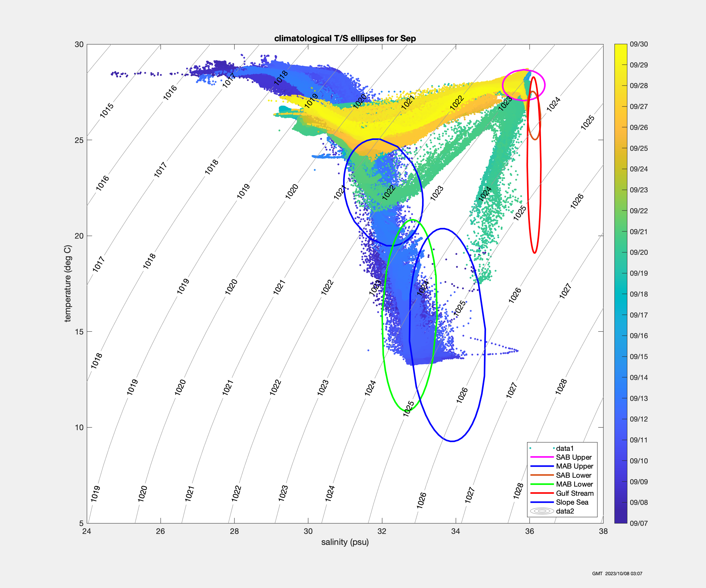Click the colorbar tick label "09/24"
Image resolution: width=706 pixels, height=588 pixels.
[x=639, y=169]
